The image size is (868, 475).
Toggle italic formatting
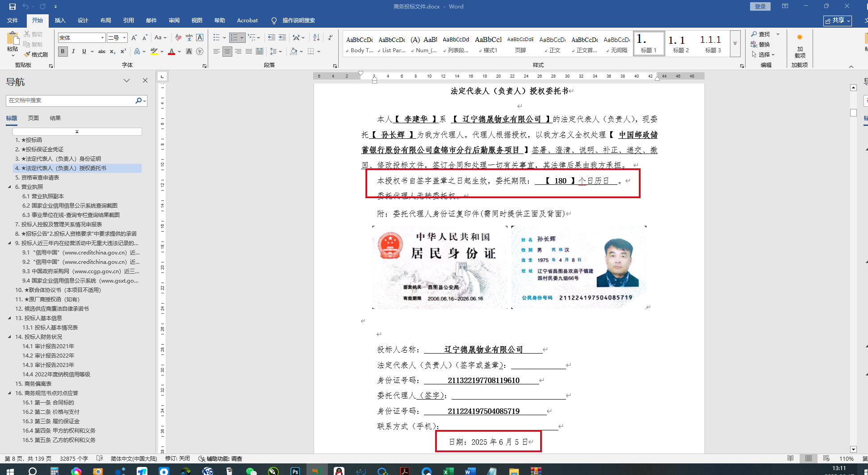pos(73,51)
